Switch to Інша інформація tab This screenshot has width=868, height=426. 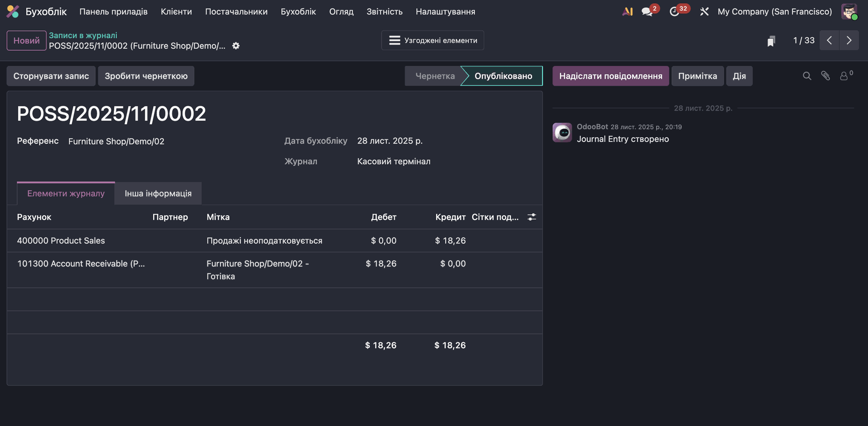(x=158, y=194)
